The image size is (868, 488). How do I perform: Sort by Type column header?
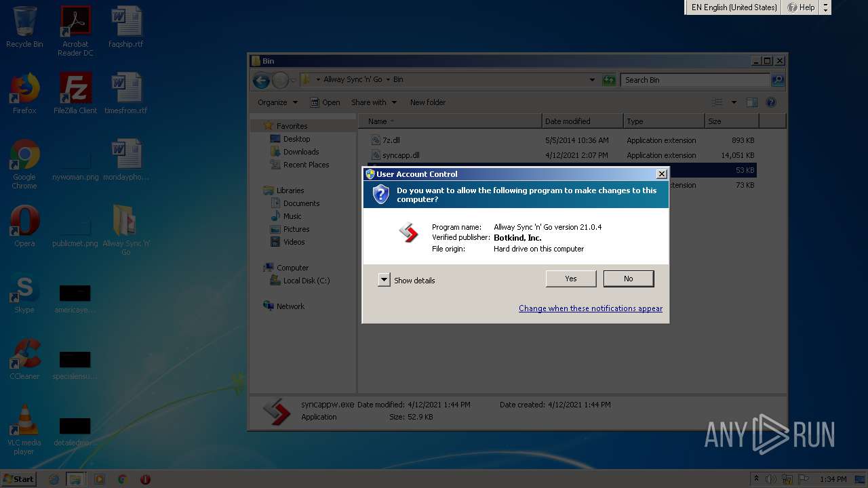tap(665, 121)
